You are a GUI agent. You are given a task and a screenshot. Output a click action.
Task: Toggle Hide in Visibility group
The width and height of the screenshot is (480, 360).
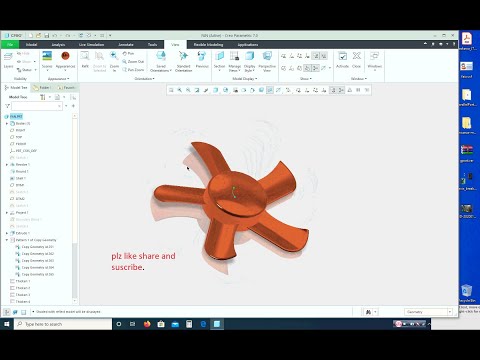coord(23,53)
